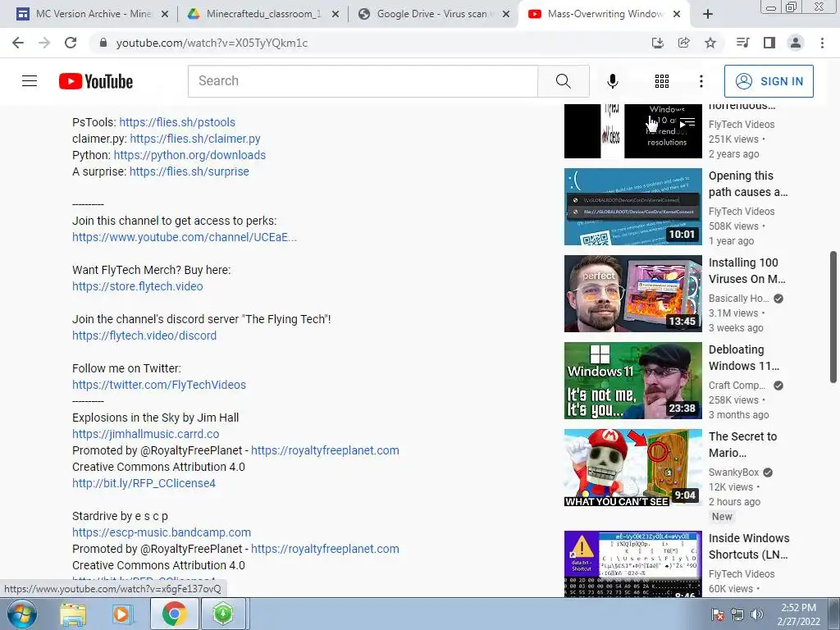Select the Mass-Overwriting Windows tab

pyautogui.click(x=603, y=14)
